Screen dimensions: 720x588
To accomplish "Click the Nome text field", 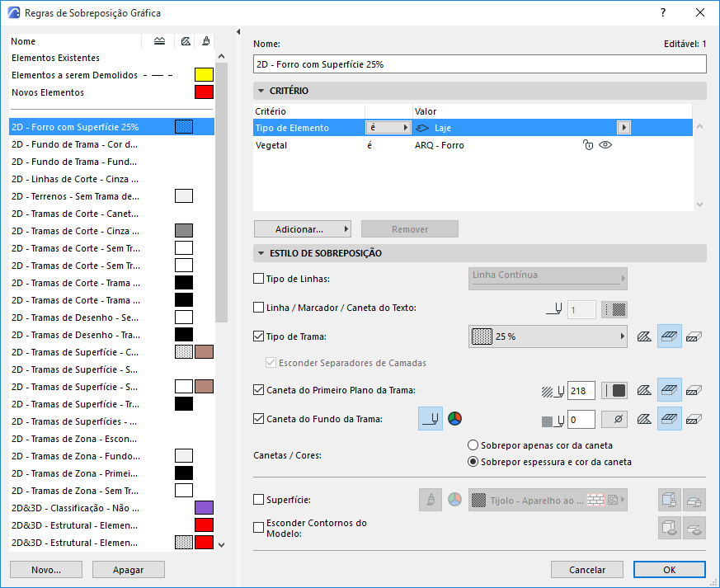I will 479,64.
